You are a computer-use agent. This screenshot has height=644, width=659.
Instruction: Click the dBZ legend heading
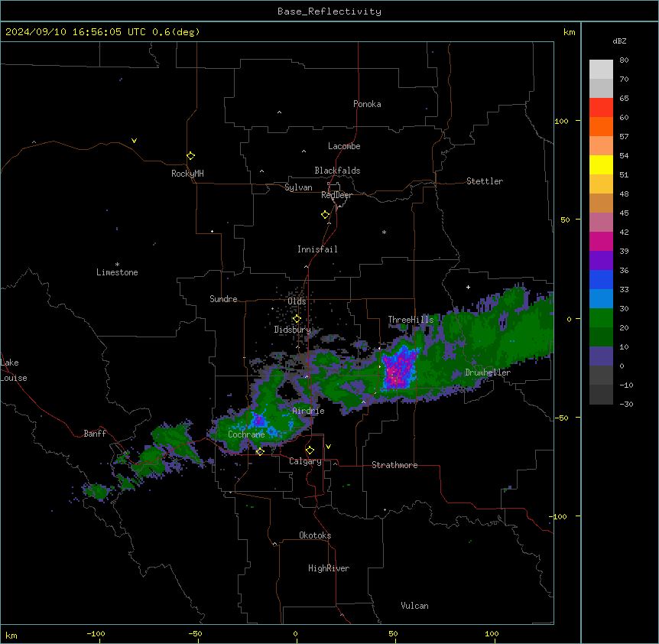619,41
